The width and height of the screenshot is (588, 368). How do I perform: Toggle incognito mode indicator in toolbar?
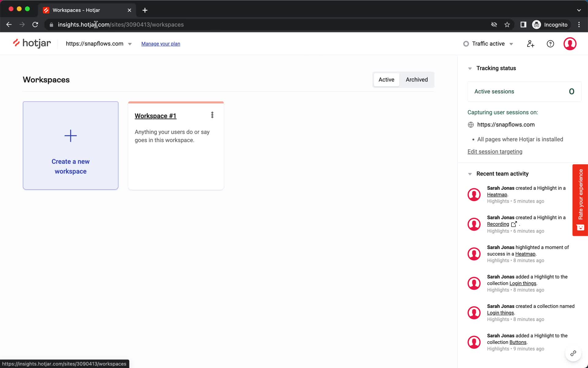coord(551,24)
